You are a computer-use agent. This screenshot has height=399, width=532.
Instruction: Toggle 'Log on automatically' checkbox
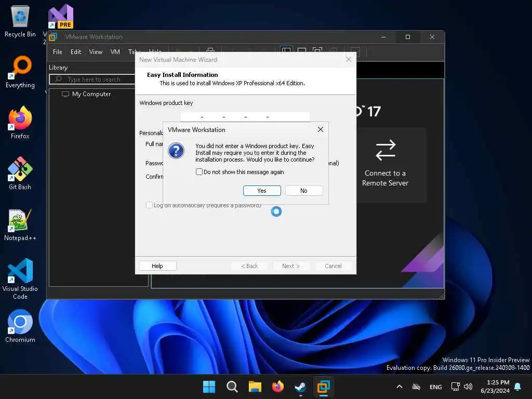click(149, 205)
